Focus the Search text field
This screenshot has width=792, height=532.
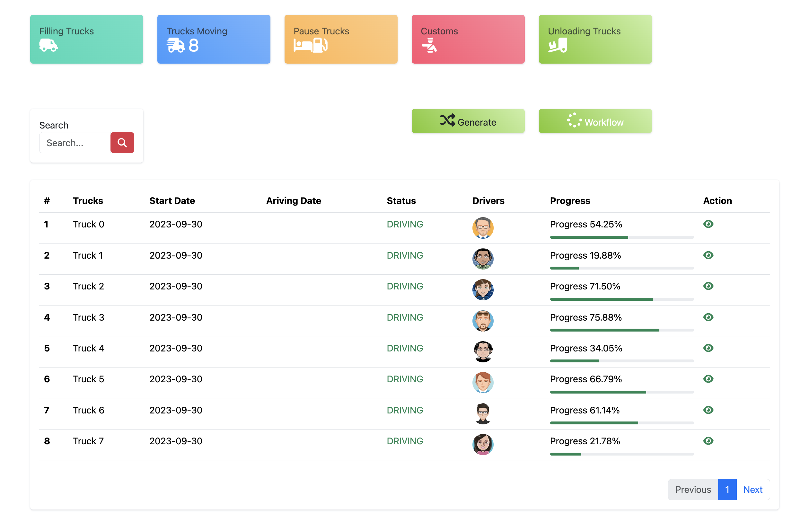(75, 143)
